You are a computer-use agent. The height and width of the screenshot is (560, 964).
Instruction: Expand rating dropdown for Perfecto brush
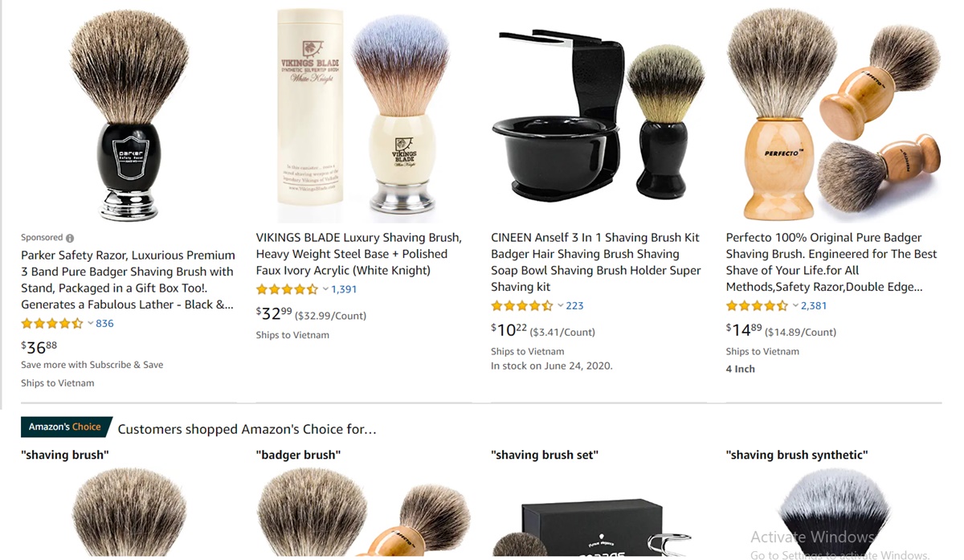click(795, 306)
